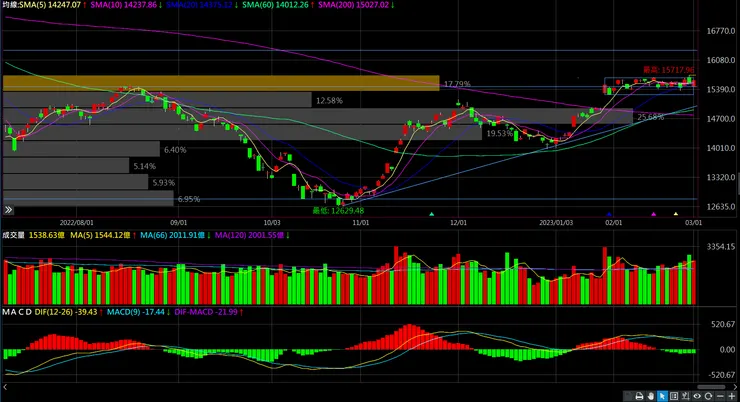Click the 5.93% volume profile bar
Image resolution: width=740 pixels, height=402 pixels.
pyautogui.click(x=76, y=182)
